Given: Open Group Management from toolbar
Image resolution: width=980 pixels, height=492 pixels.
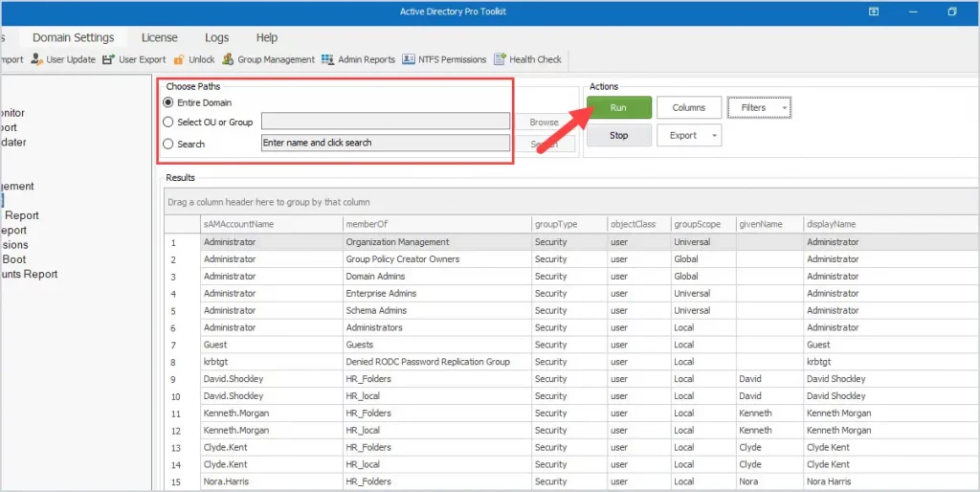Looking at the screenshot, I should (269, 59).
